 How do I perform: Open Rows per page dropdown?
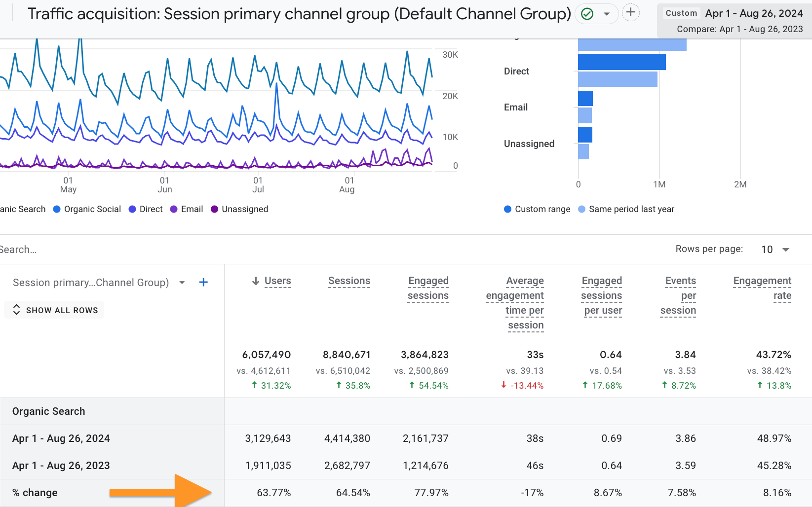coord(775,250)
